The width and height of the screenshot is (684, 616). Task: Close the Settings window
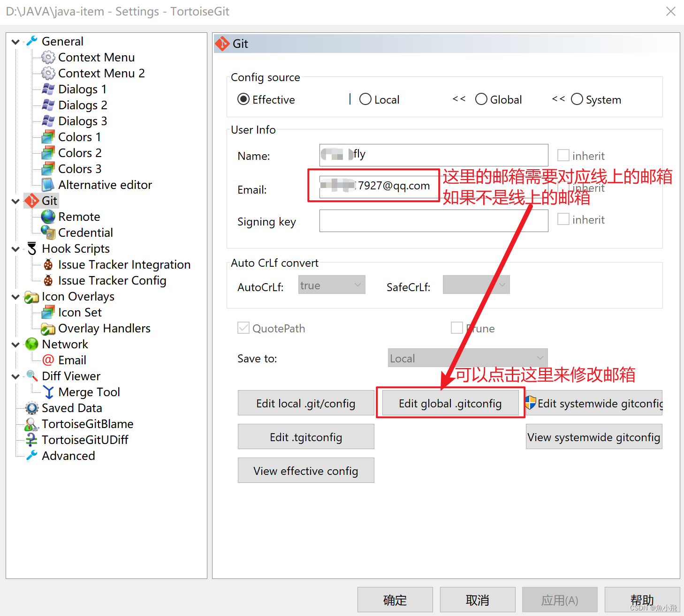pos(671,11)
